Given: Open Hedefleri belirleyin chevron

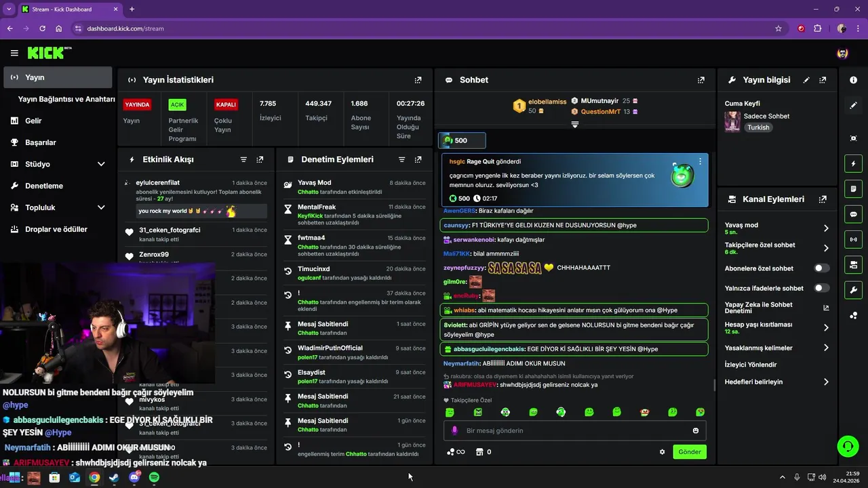Looking at the screenshot, I should click(826, 382).
